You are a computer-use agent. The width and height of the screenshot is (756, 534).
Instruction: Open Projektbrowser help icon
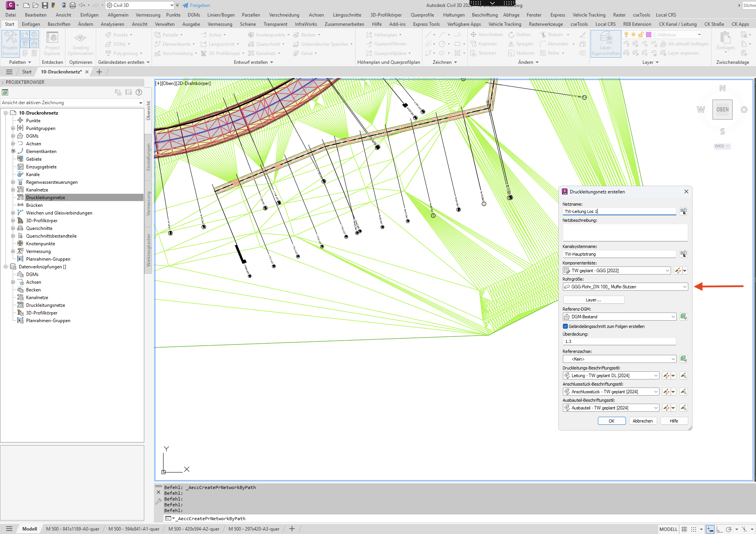(139, 92)
